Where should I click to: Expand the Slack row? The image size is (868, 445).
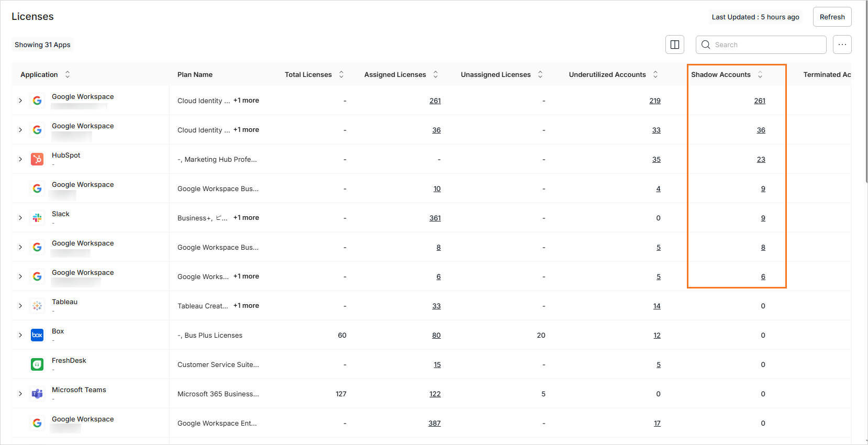point(20,218)
